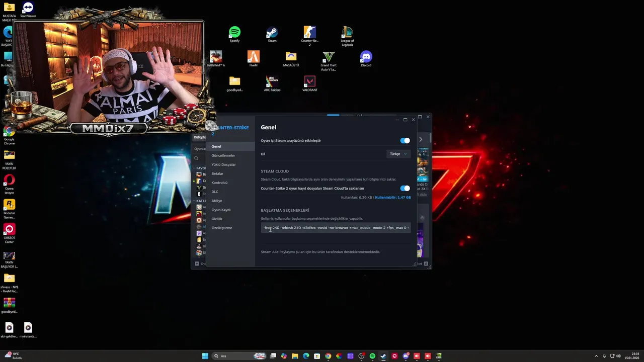The image size is (644, 362).
Task: Open the Opera tarayıcı desktop shortcut
Action: click(9, 184)
